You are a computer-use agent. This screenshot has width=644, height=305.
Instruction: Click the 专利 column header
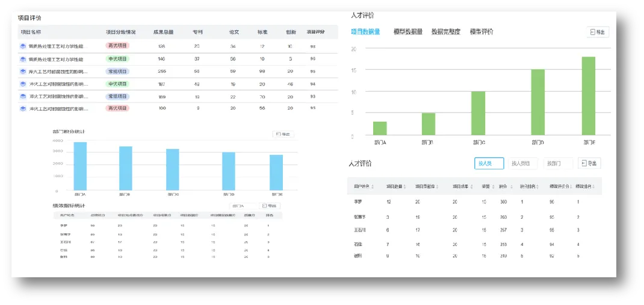point(197,32)
